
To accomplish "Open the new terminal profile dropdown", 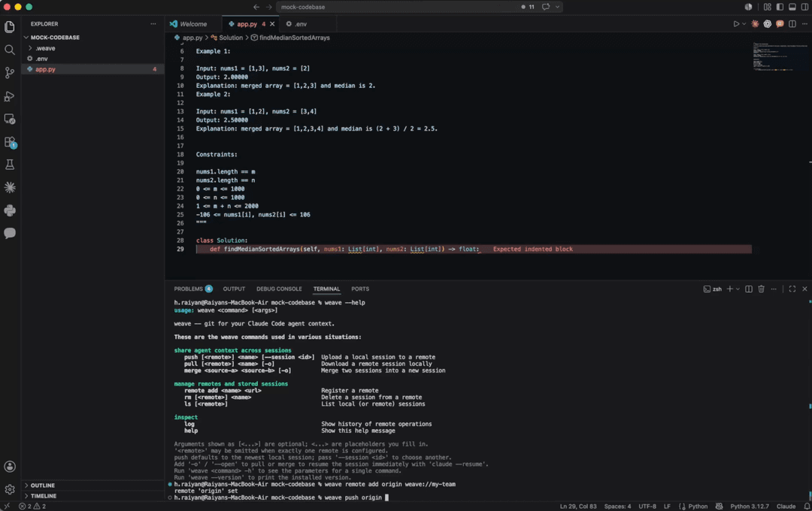I will pyautogui.click(x=738, y=289).
